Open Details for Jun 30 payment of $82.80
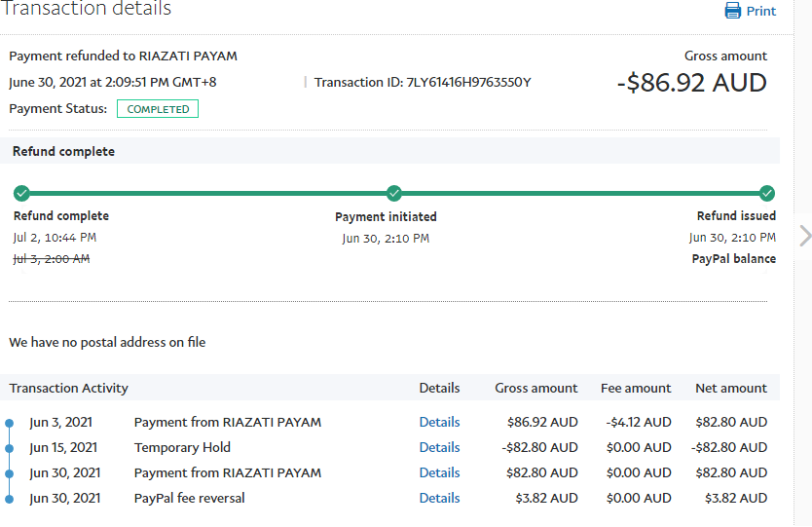 tap(439, 473)
